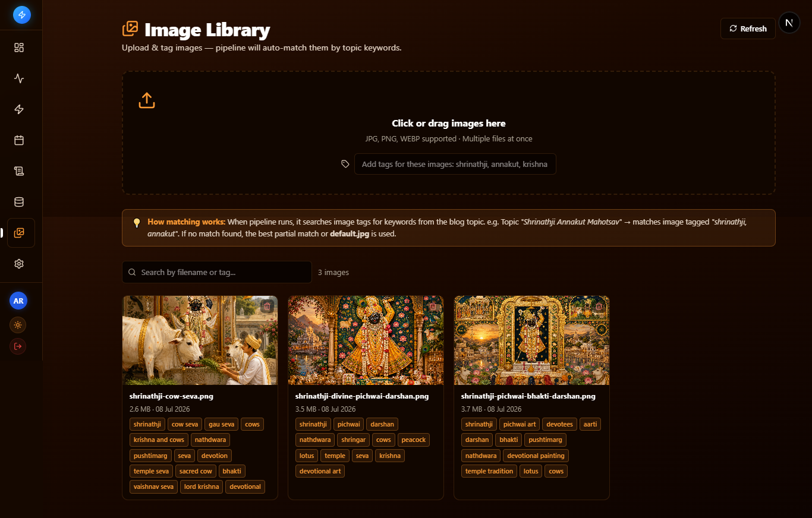Click the 'devotional art' tag
Screen dimensions: 812x518
click(320, 471)
